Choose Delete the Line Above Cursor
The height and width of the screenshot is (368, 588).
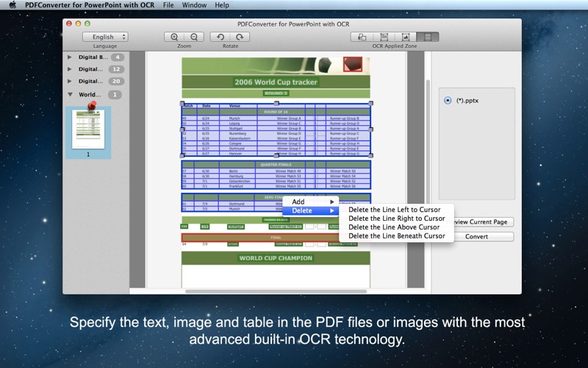[396, 227]
